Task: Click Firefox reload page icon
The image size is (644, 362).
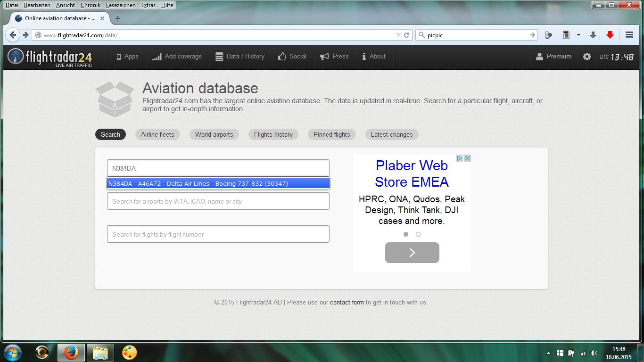Action: point(407,35)
